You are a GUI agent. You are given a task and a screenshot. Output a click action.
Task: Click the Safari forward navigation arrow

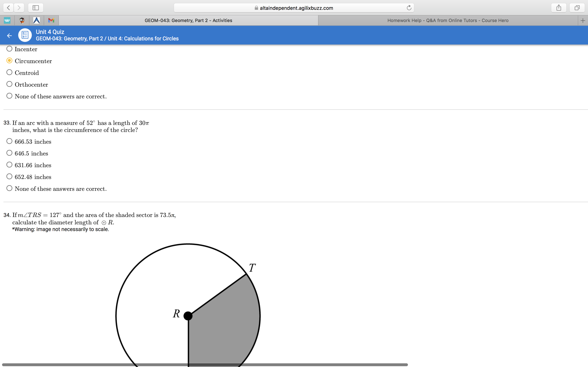point(19,8)
